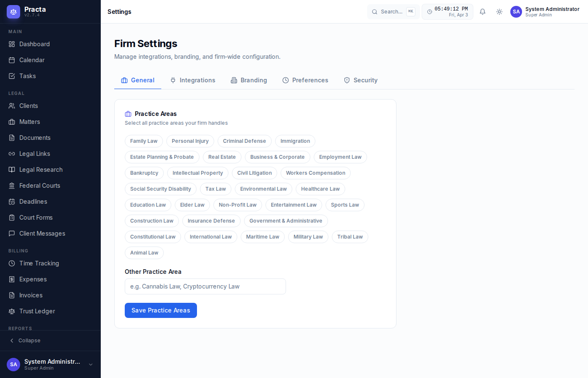Toggle light/dark theme sun icon
This screenshot has width=588, height=378.
coord(499,12)
